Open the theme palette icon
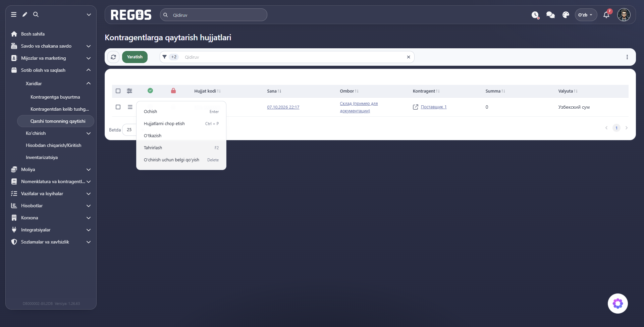 tap(566, 15)
